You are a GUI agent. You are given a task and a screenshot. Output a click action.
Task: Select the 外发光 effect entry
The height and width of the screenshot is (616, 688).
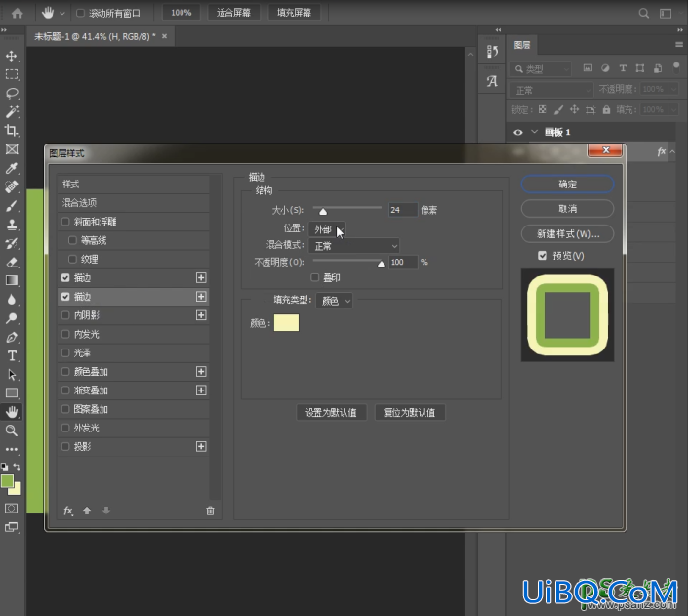click(134, 429)
